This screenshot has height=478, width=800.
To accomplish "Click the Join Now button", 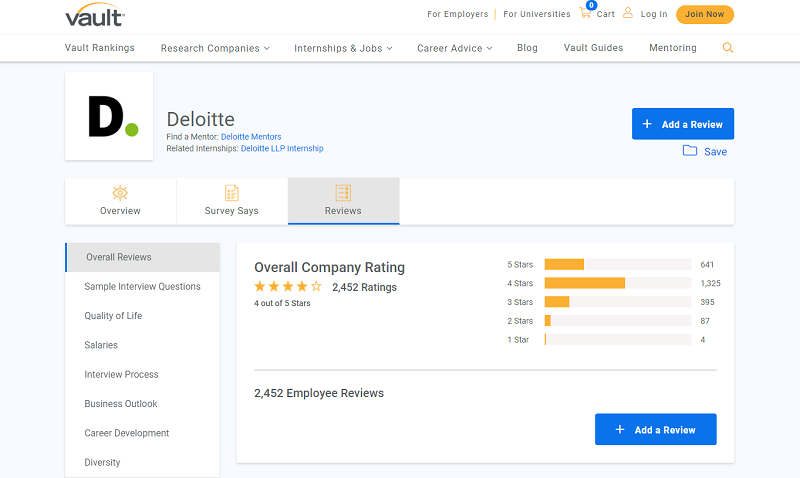I will pyautogui.click(x=705, y=14).
